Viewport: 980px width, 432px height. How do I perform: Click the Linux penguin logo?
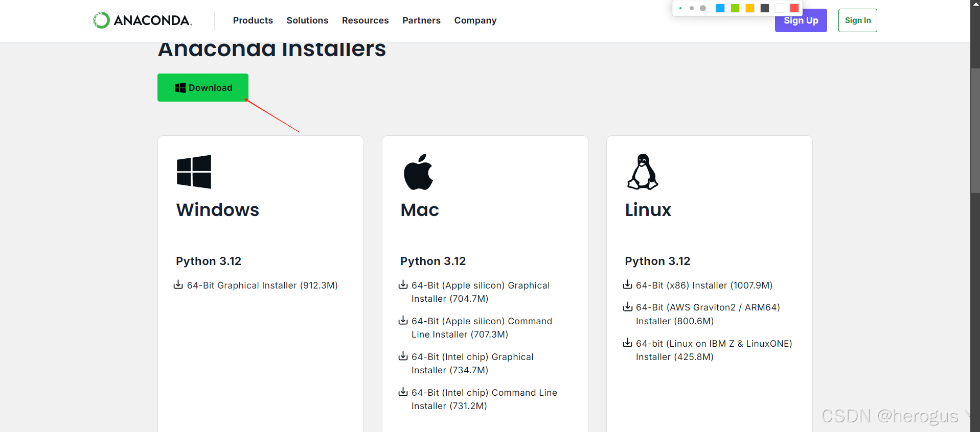pos(643,172)
